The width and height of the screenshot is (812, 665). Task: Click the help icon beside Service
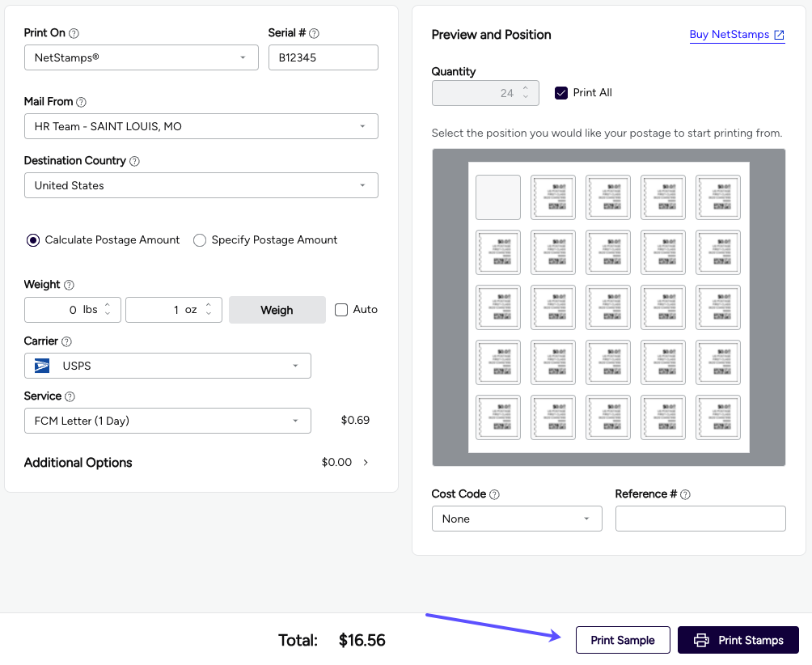(x=70, y=397)
